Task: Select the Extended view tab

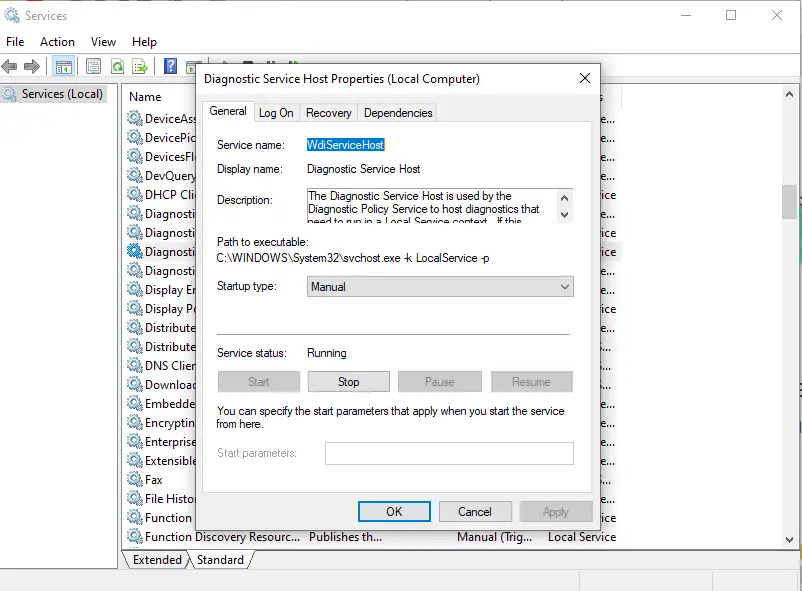Action: (x=157, y=560)
